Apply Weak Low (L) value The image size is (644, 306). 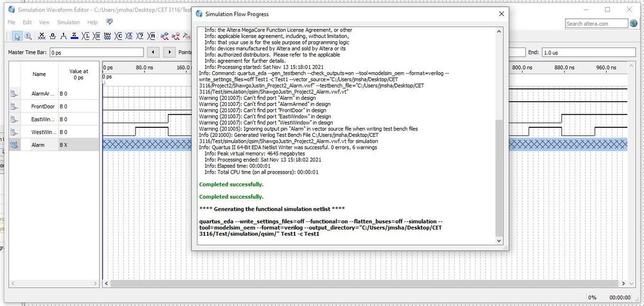(86, 36)
